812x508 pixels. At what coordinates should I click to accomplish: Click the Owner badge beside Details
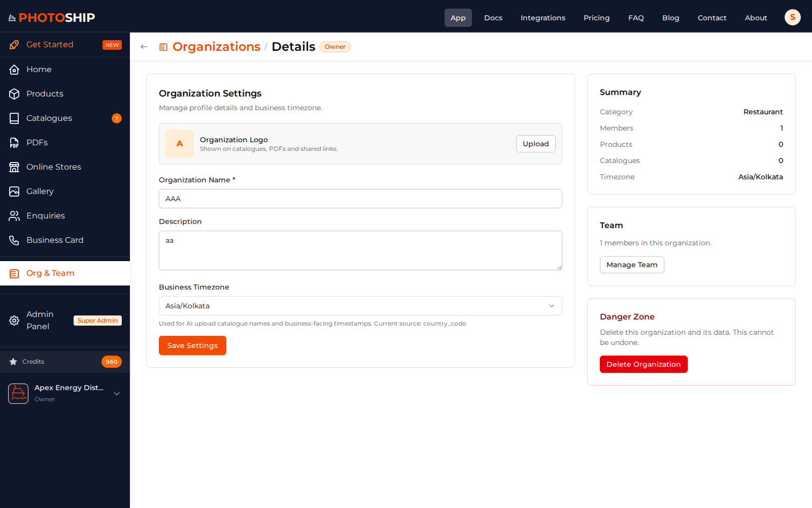tap(335, 47)
